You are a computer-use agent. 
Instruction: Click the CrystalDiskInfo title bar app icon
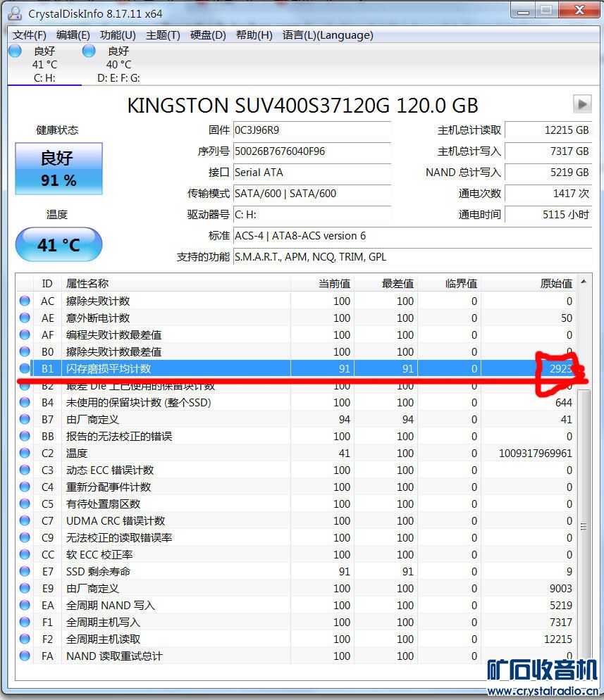point(15,13)
